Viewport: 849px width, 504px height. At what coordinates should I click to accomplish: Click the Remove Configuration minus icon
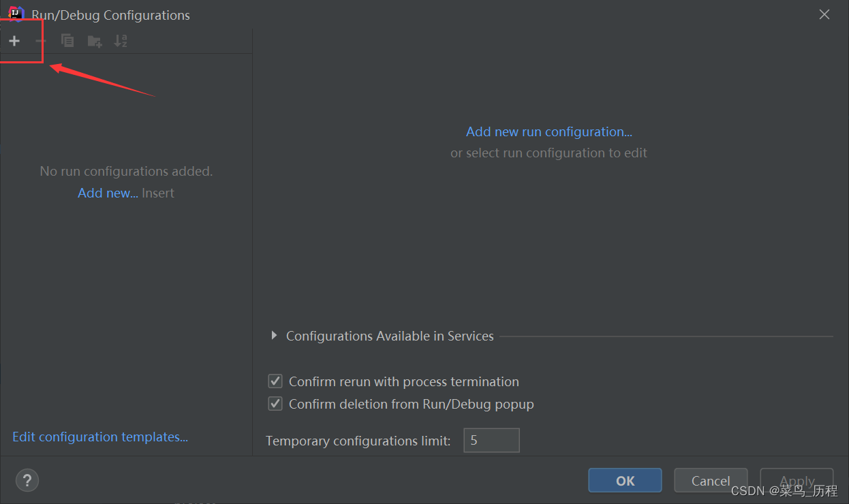[41, 41]
